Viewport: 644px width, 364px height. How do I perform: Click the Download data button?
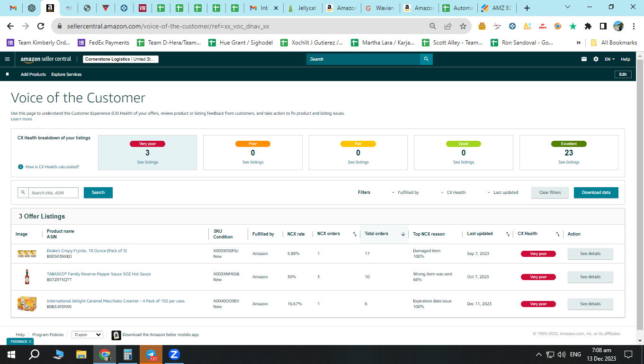click(x=596, y=192)
